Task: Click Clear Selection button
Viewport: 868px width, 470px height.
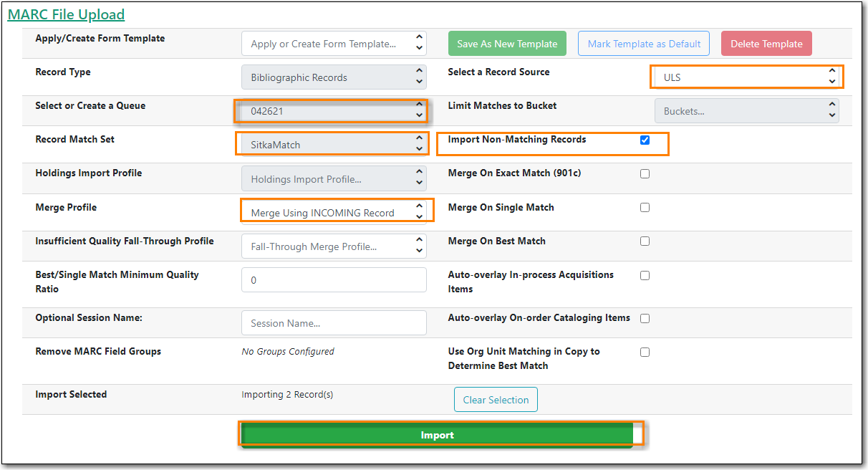Action: 496,400
